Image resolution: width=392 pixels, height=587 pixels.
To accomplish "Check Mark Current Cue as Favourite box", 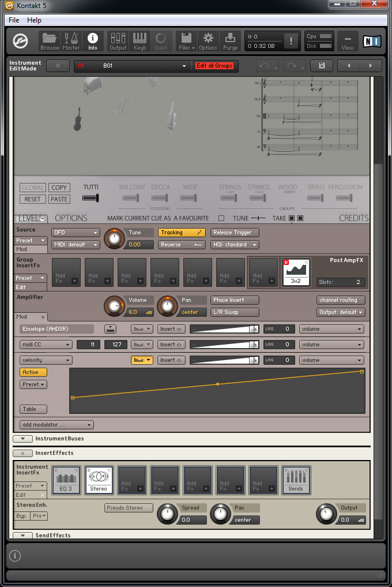I will [221, 218].
